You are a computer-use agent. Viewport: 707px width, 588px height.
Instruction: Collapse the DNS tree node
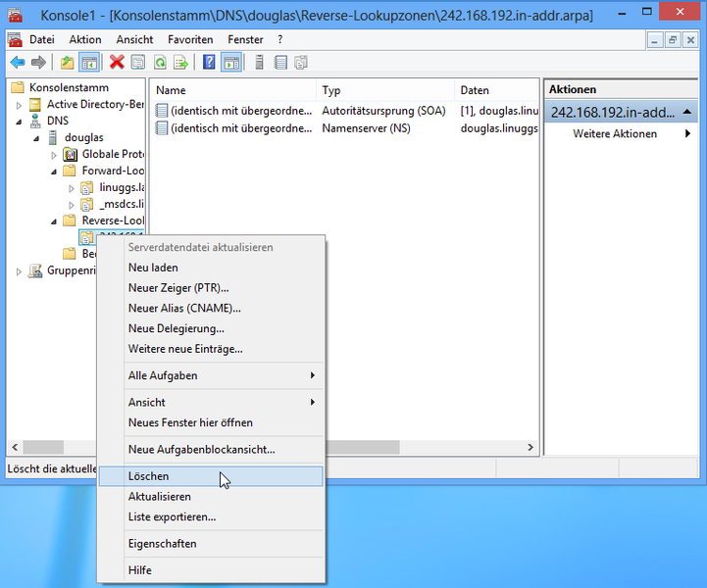click(19, 122)
